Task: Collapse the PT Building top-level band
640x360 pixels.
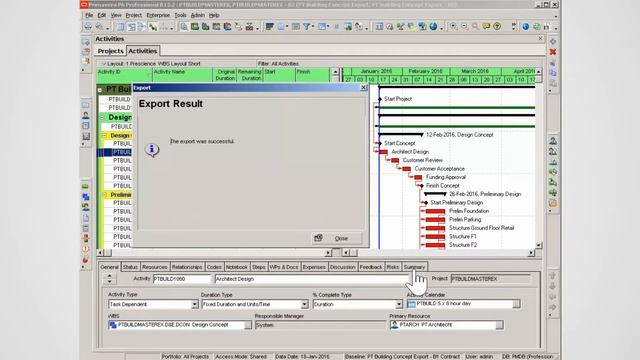Action: tap(100, 89)
